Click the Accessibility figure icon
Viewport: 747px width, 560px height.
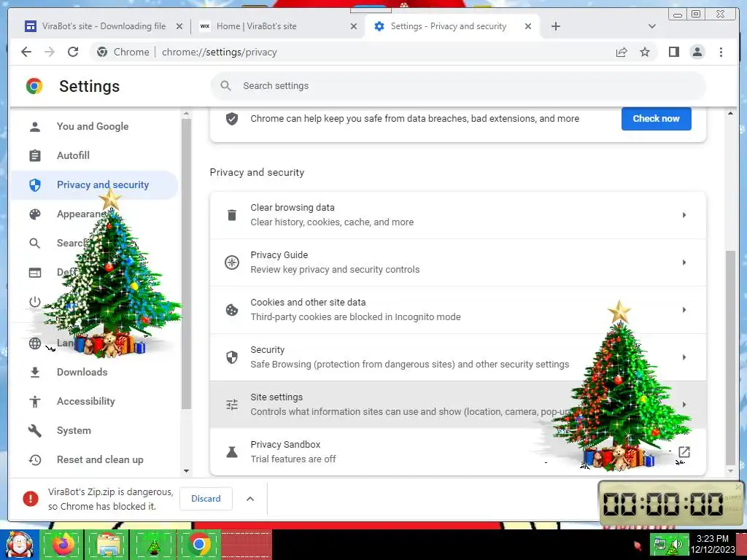(x=35, y=402)
